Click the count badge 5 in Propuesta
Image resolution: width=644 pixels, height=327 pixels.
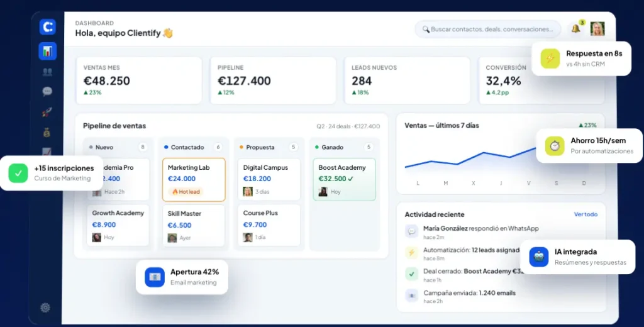click(x=293, y=147)
